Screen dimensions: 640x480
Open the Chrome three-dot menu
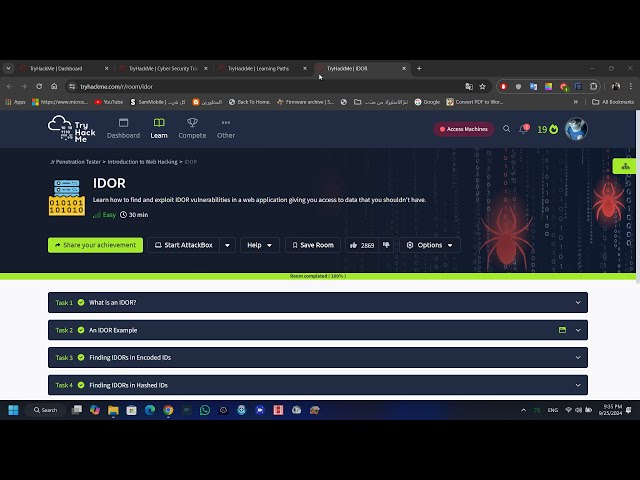click(x=631, y=87)
